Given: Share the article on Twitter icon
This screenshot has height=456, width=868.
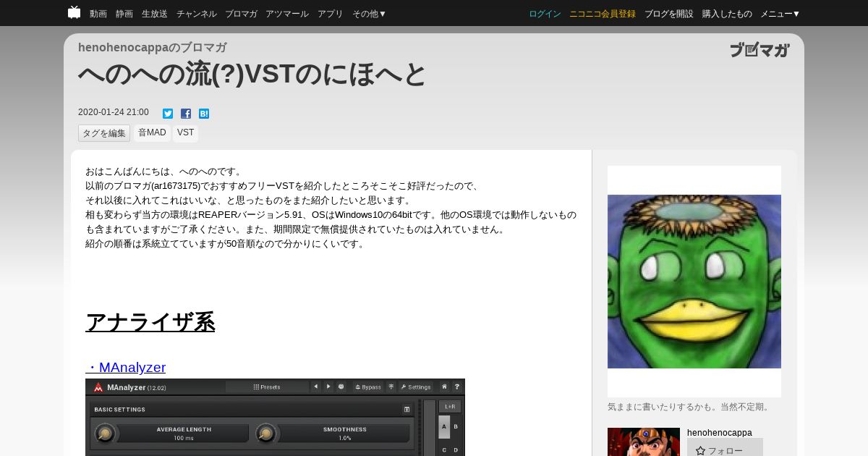Looking at the screenshot, I should (x=168, y=114).
